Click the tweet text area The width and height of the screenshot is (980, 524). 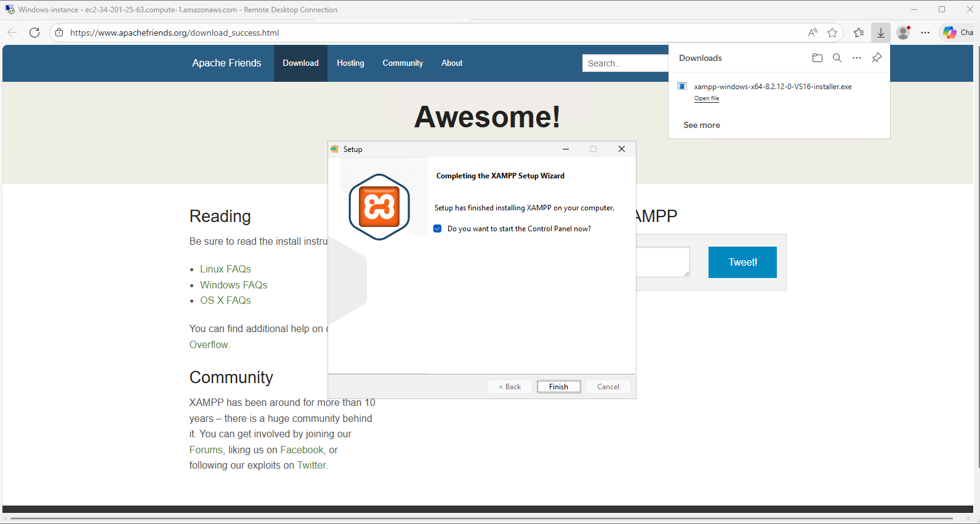[x=663, y=262]
